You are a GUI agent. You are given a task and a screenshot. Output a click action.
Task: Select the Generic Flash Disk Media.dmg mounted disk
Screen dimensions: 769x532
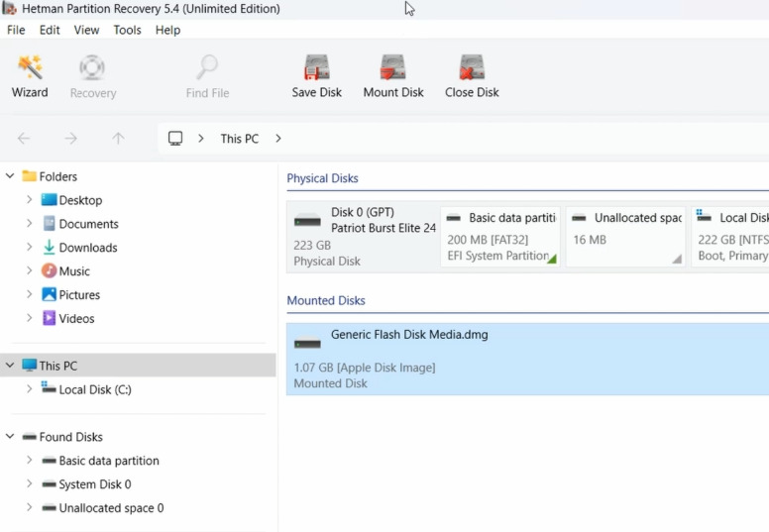point(528,359)
